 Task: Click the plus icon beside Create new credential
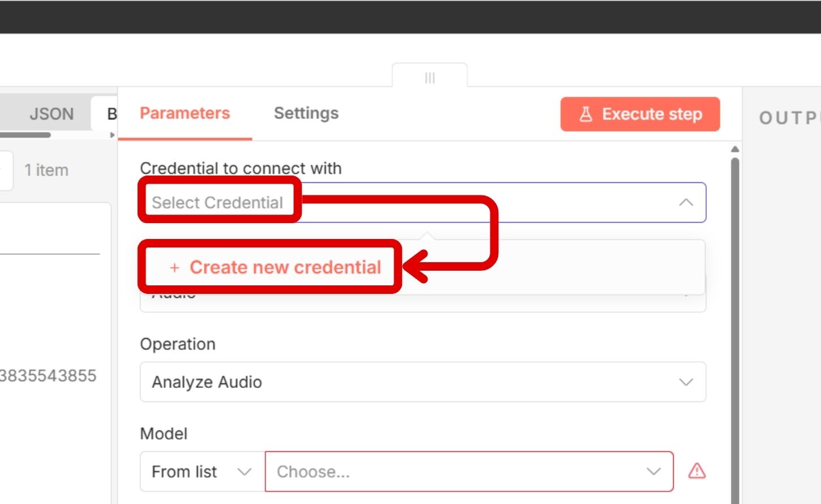[x=174, y=267]
